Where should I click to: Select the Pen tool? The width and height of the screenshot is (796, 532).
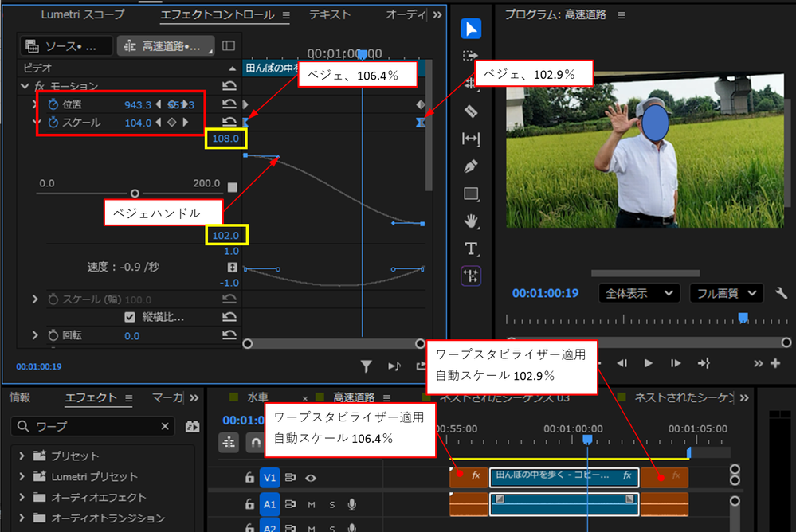click(x=471, y=166)
